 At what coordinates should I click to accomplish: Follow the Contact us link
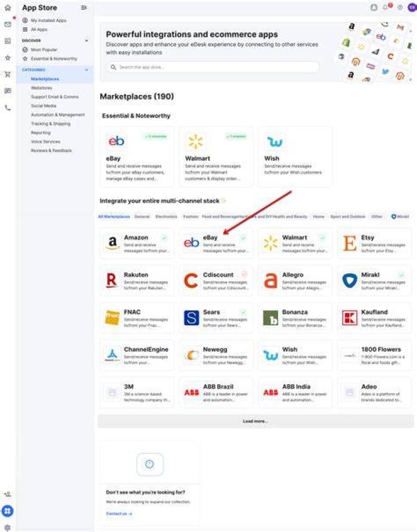119,513
